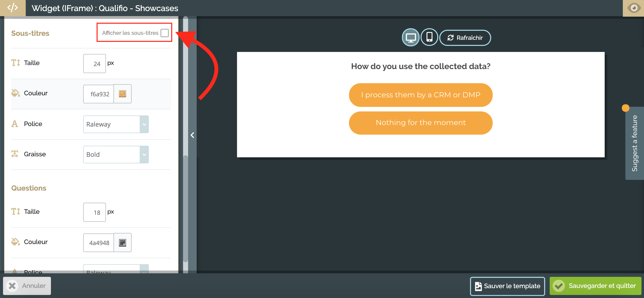Click Rafraîchir to refresh the preview

465,38
